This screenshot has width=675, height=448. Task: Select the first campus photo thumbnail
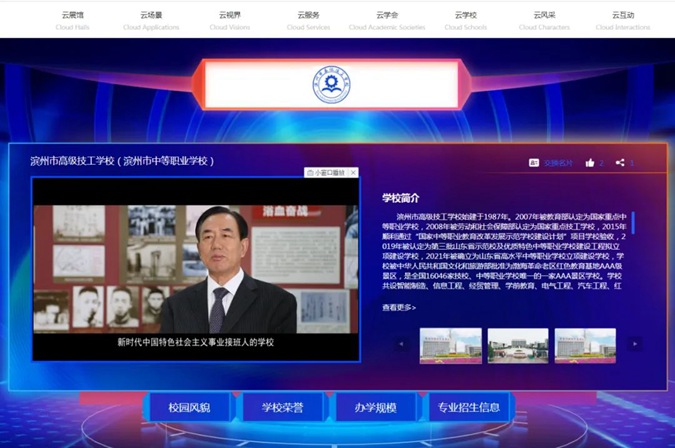click(x=450, y=344)
